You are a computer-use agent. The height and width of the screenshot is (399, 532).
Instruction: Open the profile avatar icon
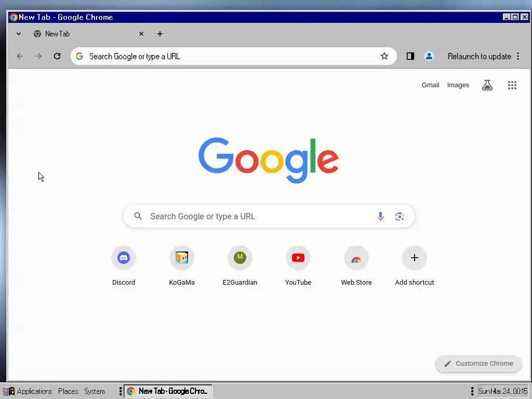429,56
